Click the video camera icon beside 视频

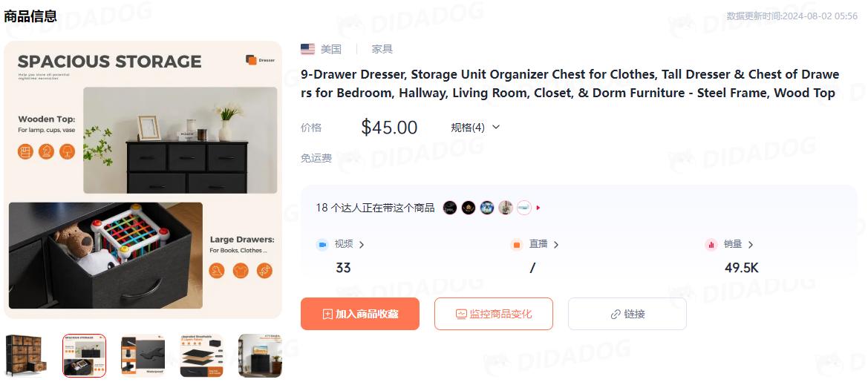[322, 244]
